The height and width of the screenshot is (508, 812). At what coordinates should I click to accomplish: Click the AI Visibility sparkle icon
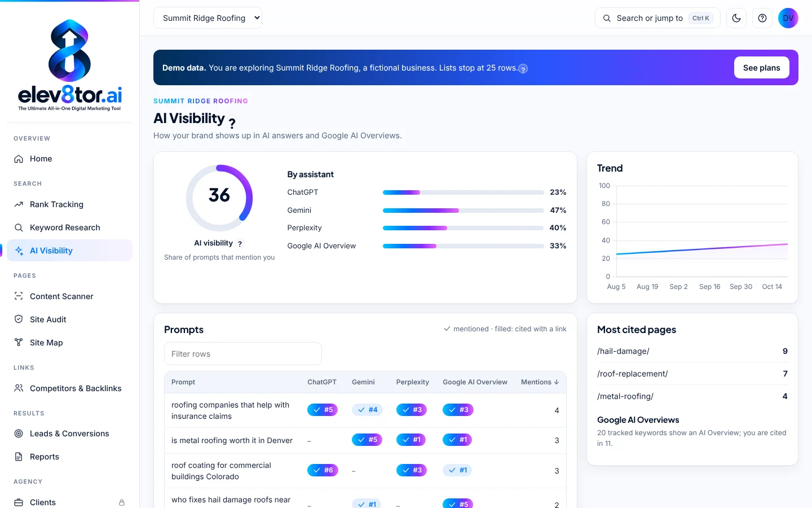19,251
